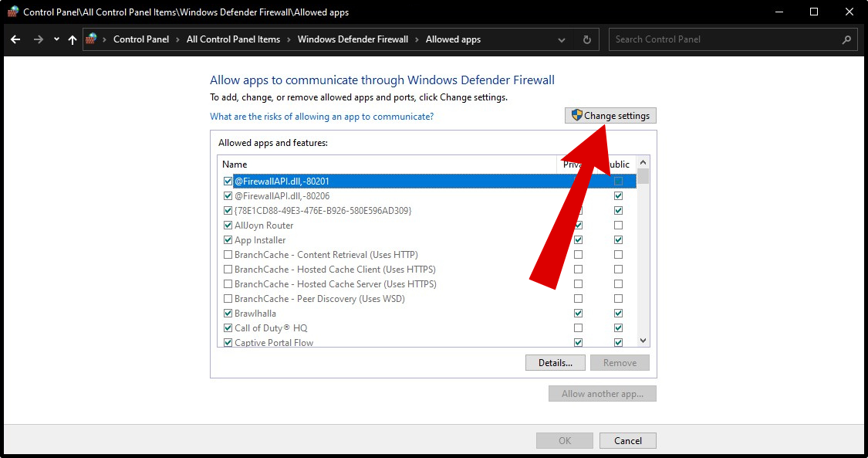Toggle the @FirewallAPI.dll,-80201 name checkbox
This screenshot has width=868, height=458.
click(228, 181)
